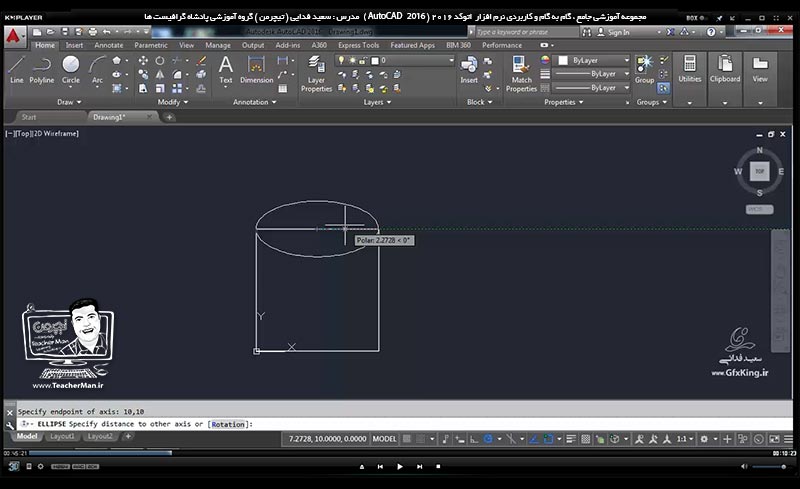
Task: Open Layer Properties manager
Action: pyautogui.click(x=316, y=75)
